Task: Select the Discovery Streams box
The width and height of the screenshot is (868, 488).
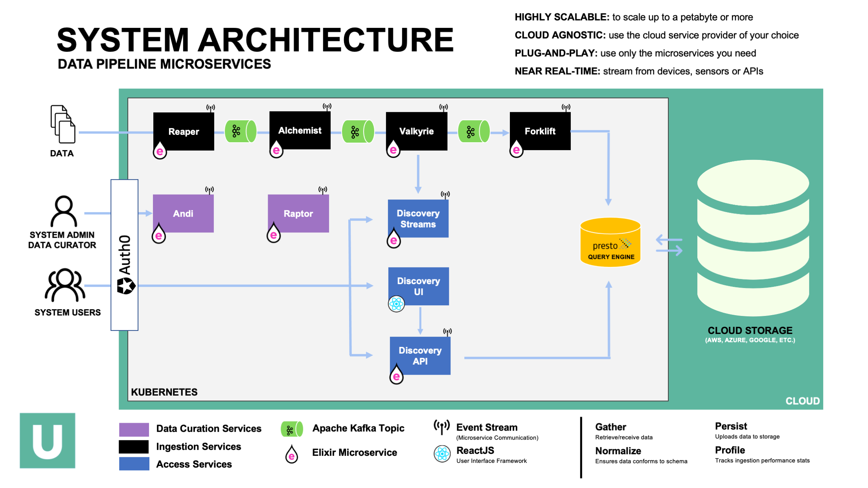Action: click(x=418, y=218)
